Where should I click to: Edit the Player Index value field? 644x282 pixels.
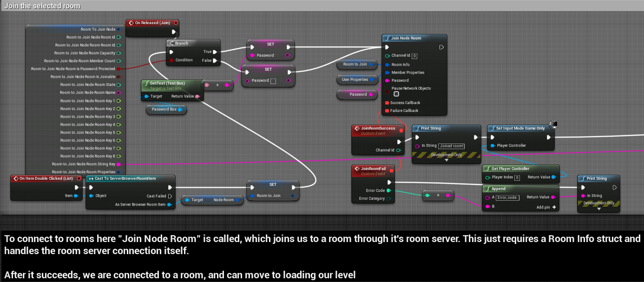click(517, 177)
